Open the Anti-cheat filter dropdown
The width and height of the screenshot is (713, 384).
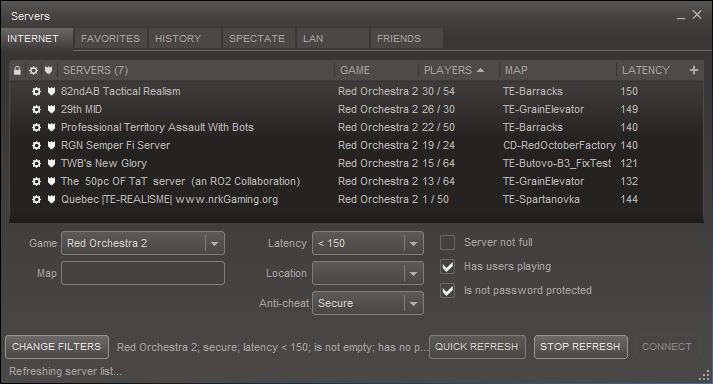pos(367,303)
